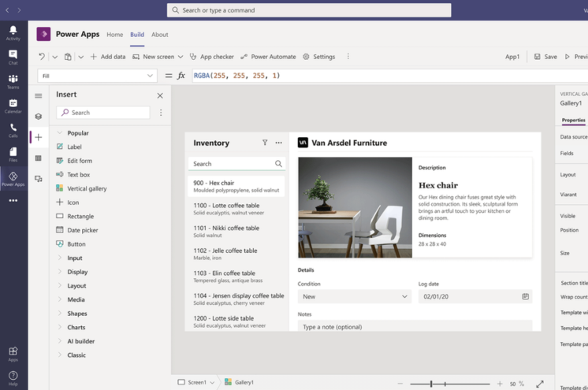Select 1101 - Nikki coffee table item

[x=236, y=232]
